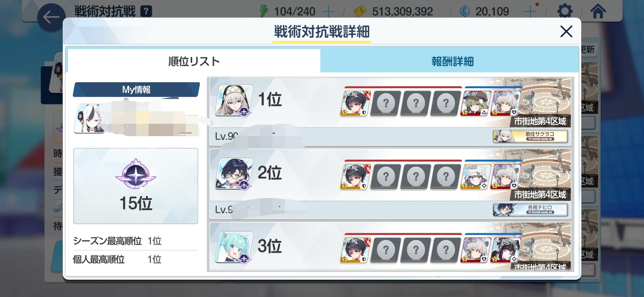Open the help question mark icon
Screen dimensions: 644x297
click(146, 12)
